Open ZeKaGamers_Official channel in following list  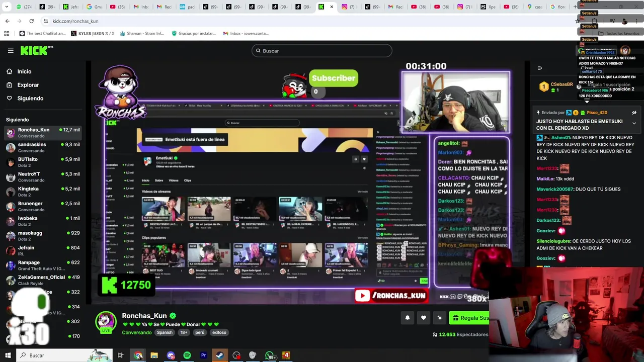(43, 280)
